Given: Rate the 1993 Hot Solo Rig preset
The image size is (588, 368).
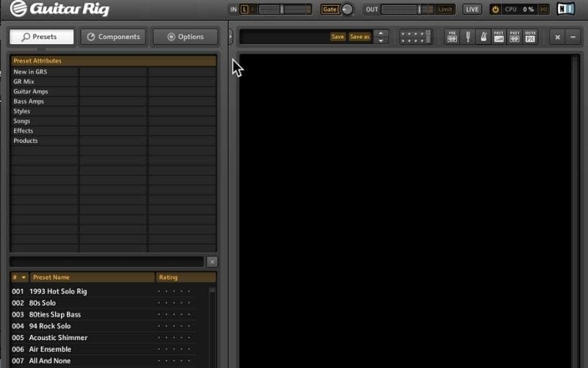Looking at the screenshot, I should tap(173, 291).
